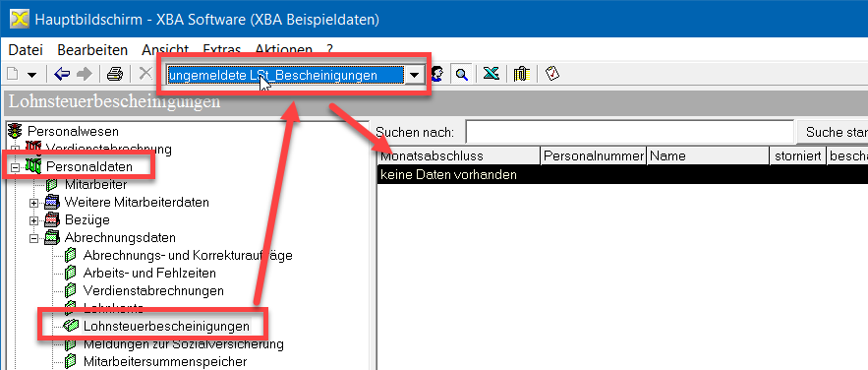This screenshot has height=370, width=868.
Task: Click the person face icon in the toolbar
Action: (x=437, y=74)
